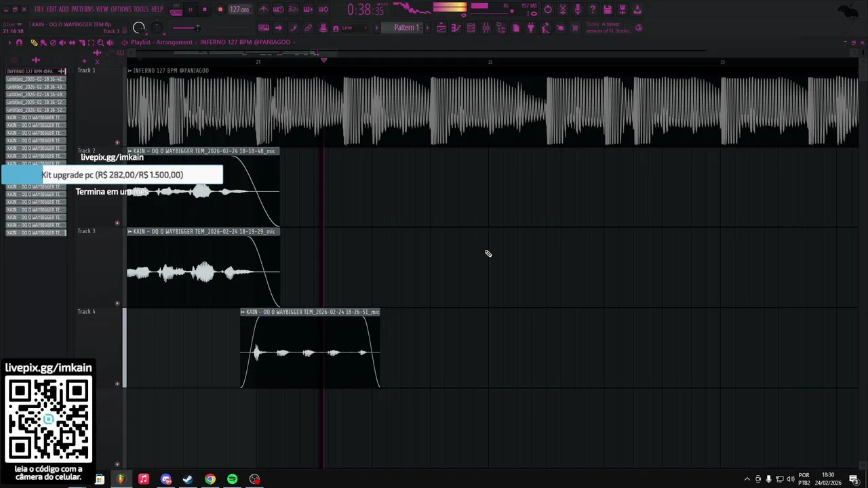This screenshot has height=488, width=868.
Task: Open the Channel rack icon
Action: pos(471,28)
